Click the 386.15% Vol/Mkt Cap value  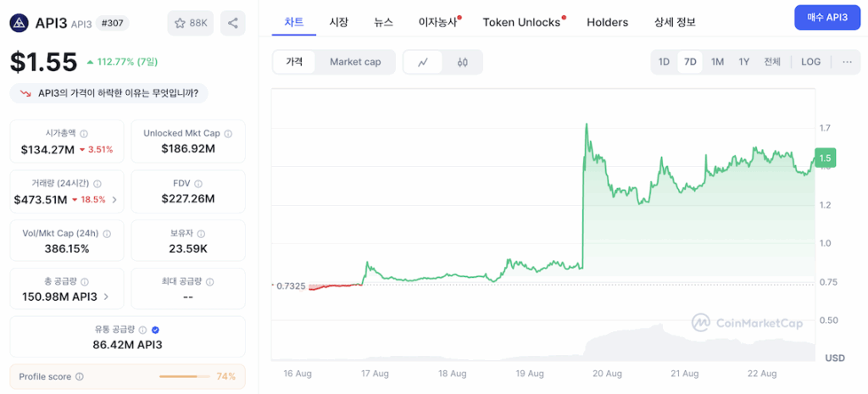pos(67,249)
